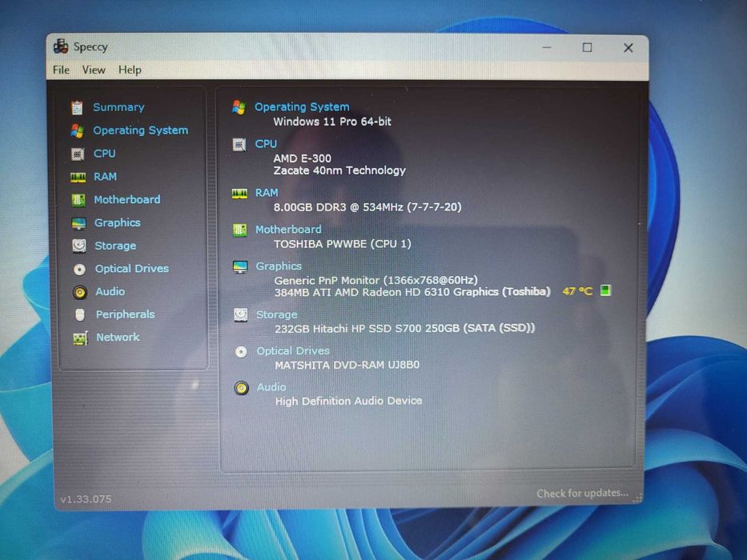Click the 8.00GB DDR3 @ 534MHz text
Screen dimensions: 747x560
click(367, 207)
